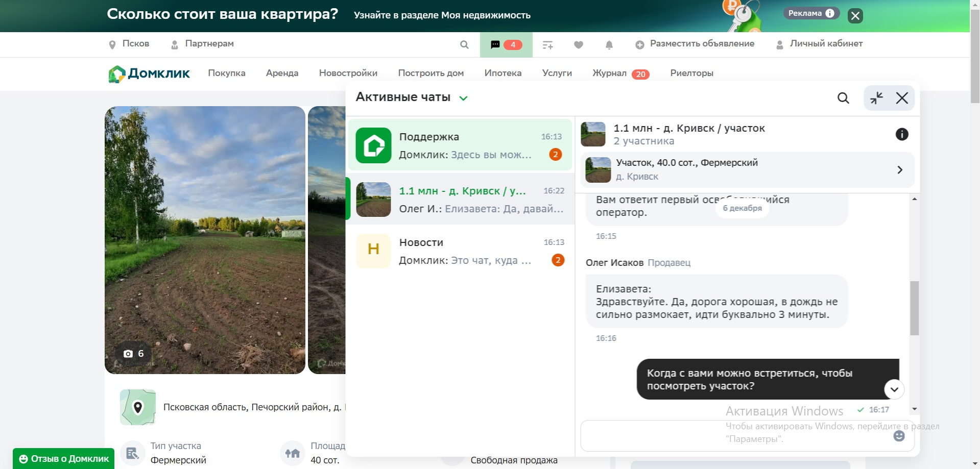The width and height of the screenshot is (980, 469).
Task: Open the Ипотека menu item
Action: [503, 73]
